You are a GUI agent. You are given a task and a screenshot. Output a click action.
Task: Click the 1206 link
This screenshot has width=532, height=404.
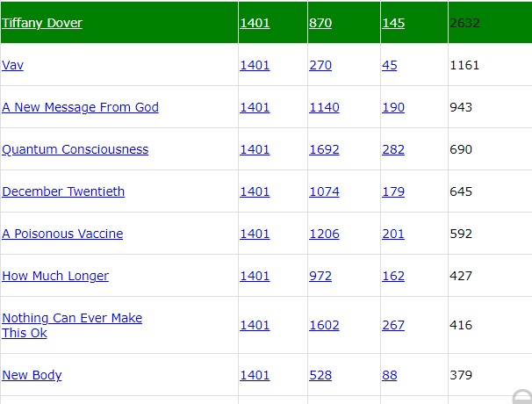click(324, 234)
